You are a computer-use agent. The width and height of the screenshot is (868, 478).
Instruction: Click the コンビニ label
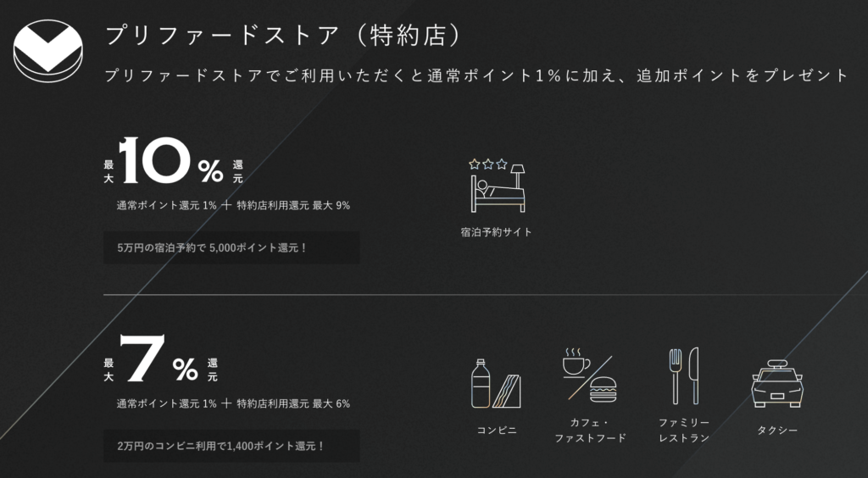497,430
